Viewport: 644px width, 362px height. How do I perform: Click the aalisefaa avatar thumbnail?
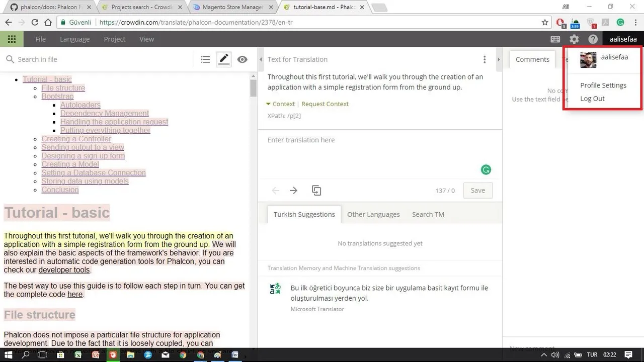588,60
